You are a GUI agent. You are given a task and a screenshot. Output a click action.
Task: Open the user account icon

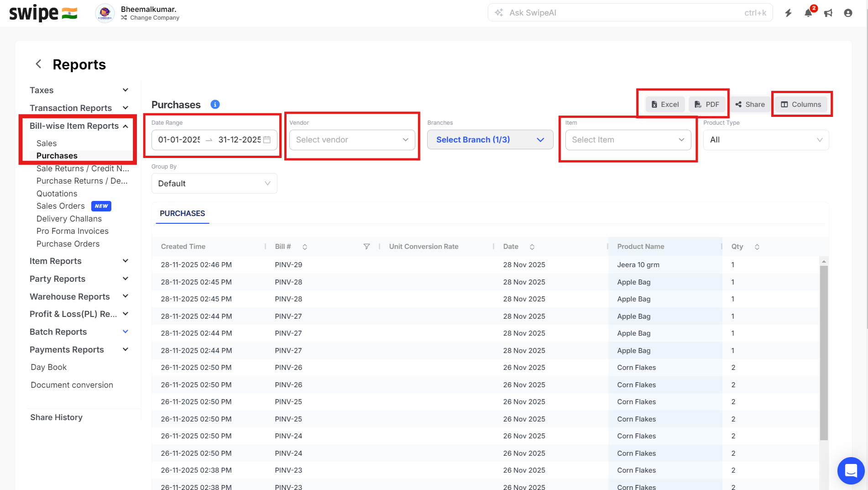[848, 13]
